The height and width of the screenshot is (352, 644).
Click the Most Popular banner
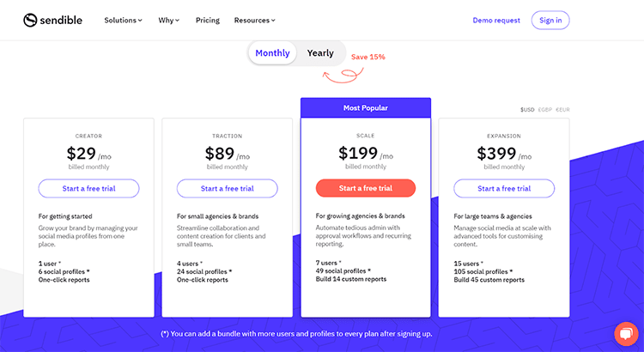pos(365,108)
